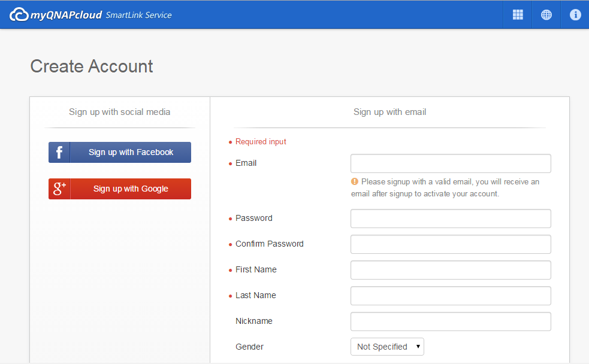Sign up with Google
Viewport: 589px width, 364px height.
coord(131,189)
